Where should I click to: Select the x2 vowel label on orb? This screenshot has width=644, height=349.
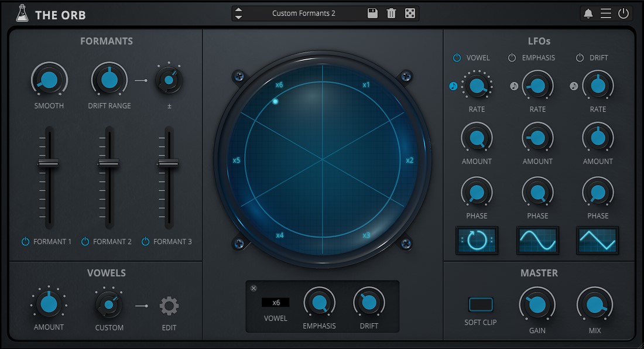410,160
